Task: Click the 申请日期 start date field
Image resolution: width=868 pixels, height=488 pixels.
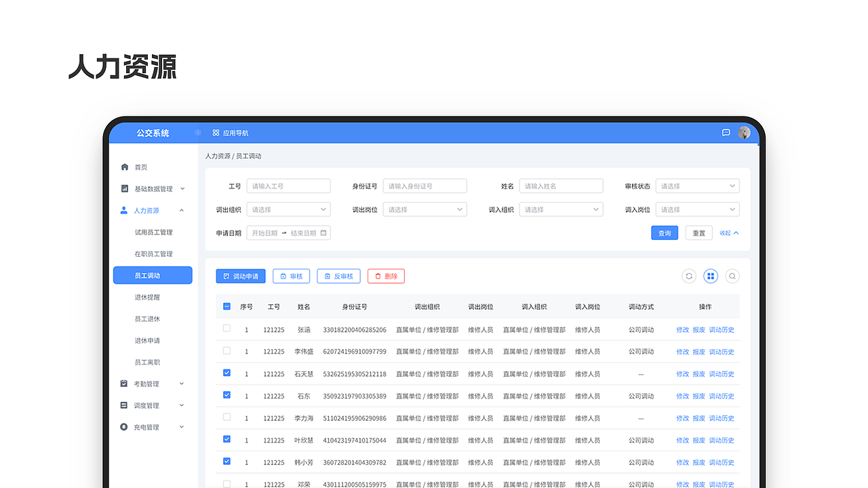Action: coord(264,233)
